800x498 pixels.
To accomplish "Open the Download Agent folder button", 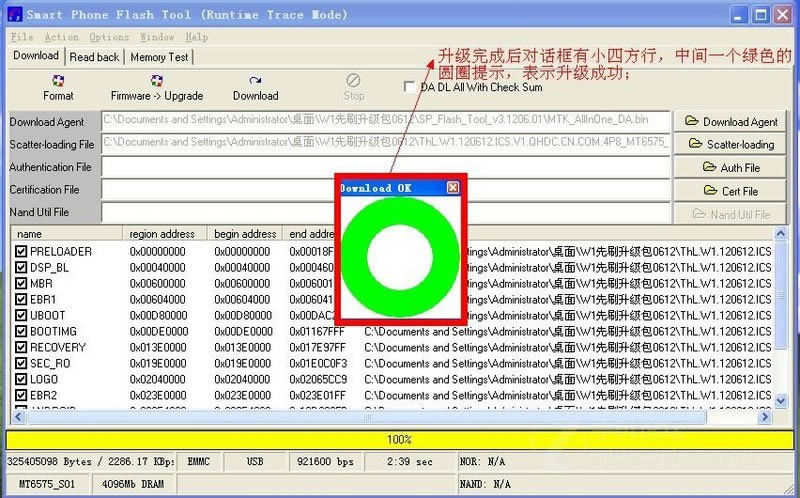I will (731, 121).
